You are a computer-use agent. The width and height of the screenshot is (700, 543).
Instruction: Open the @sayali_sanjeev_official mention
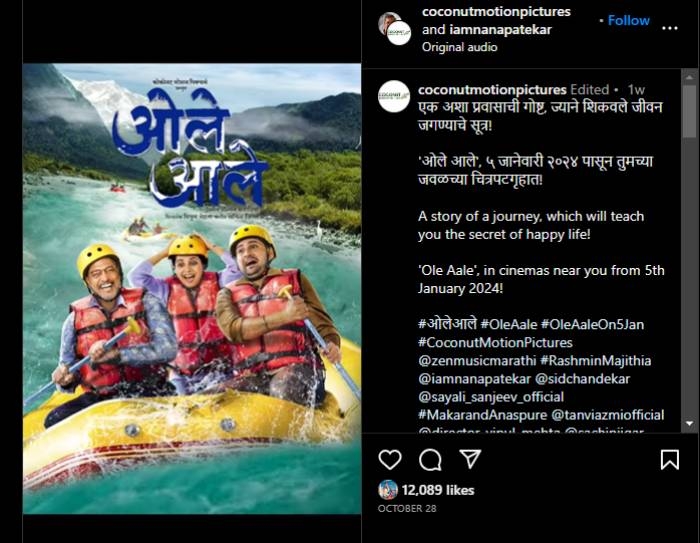point(491,397)
